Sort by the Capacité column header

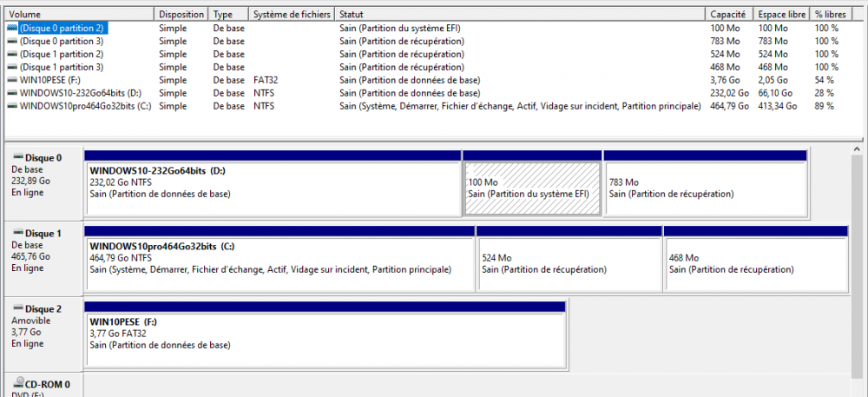click(730, 15)
